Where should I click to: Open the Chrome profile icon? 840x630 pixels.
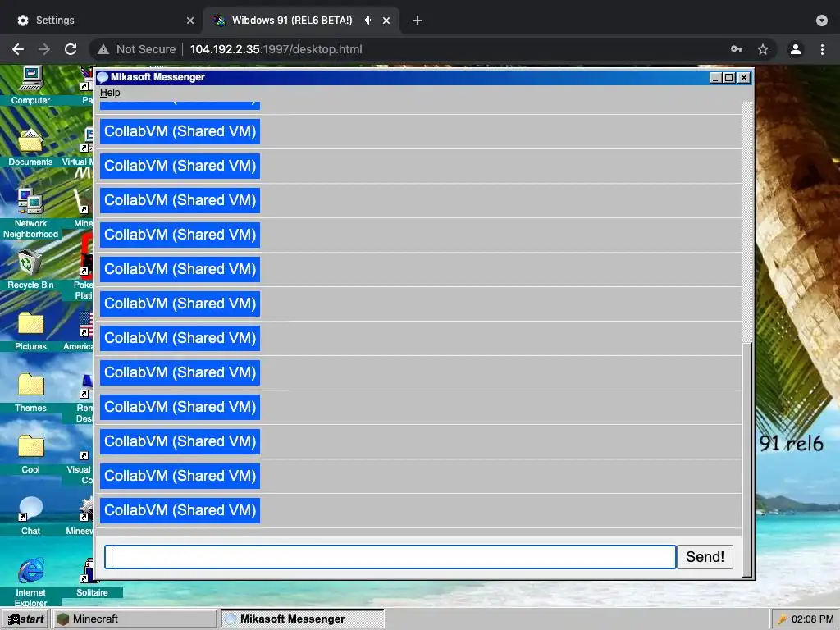click(x=796, y=49)
